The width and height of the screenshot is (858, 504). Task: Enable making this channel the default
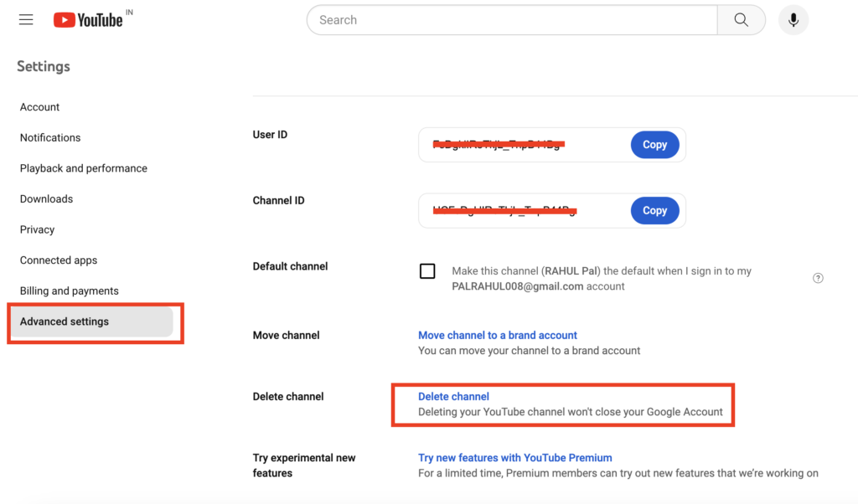(427, 271)
